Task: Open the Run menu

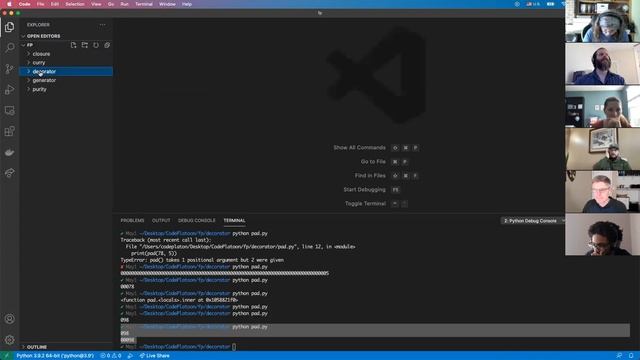Action: (x=124, y=4)
